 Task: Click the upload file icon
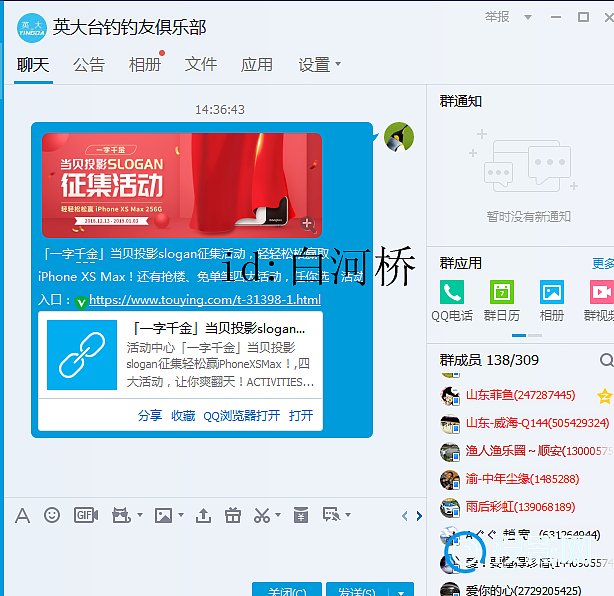pyautogui.click(x=203, y=515)
